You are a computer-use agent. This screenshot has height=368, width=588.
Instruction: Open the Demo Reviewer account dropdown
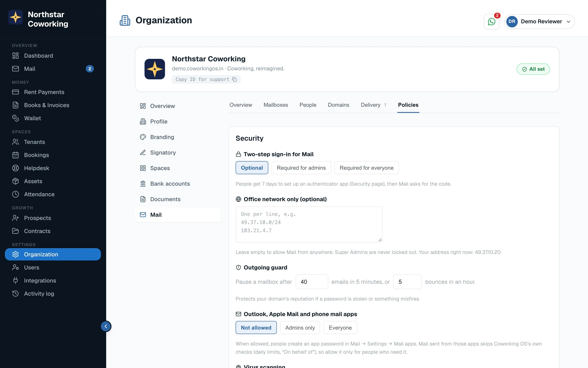(x=539, y=22)
